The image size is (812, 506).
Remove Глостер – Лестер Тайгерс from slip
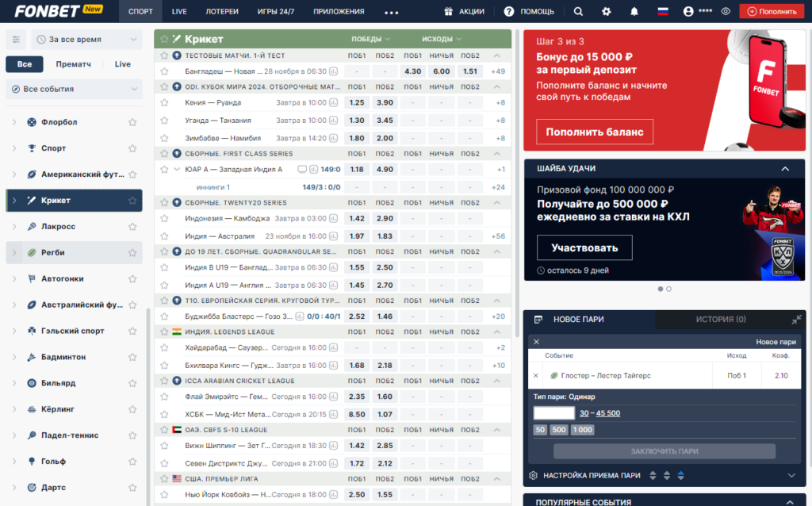[536, 375]
